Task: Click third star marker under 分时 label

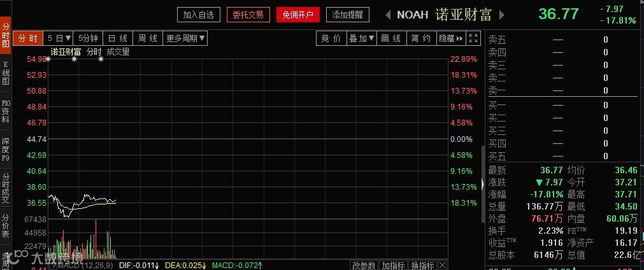Action: [x=101, y=59]
